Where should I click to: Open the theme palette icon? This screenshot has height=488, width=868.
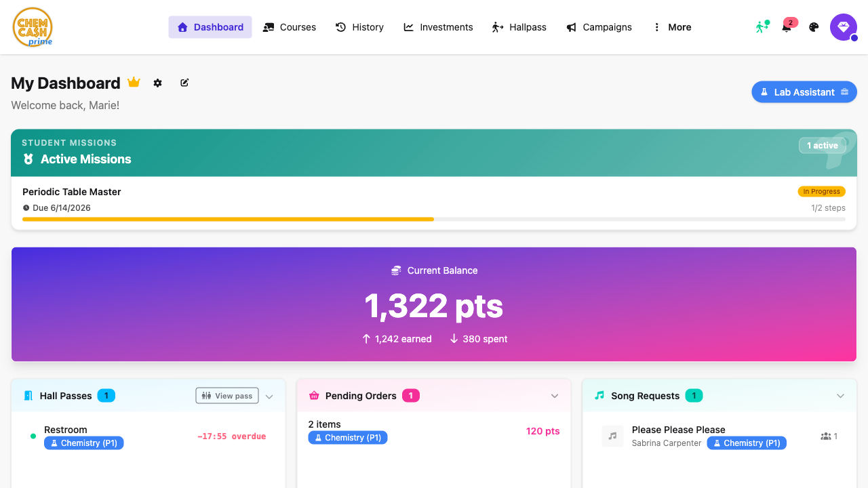click(x=814, y=27)
